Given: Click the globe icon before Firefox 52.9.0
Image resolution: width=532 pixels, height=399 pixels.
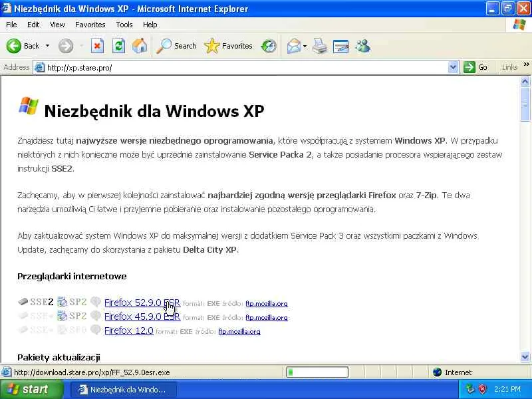Looking at the screenshot, I should coord(96,302).
